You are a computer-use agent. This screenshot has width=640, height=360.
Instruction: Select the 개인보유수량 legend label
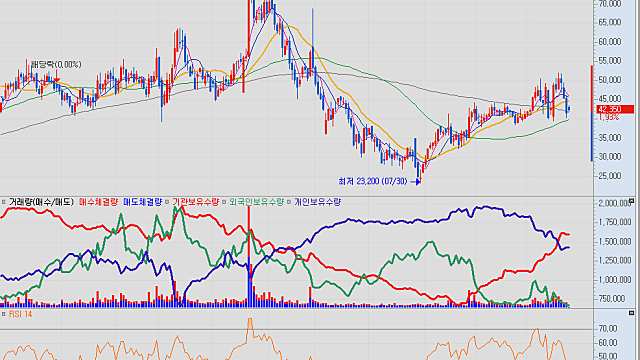317,202
